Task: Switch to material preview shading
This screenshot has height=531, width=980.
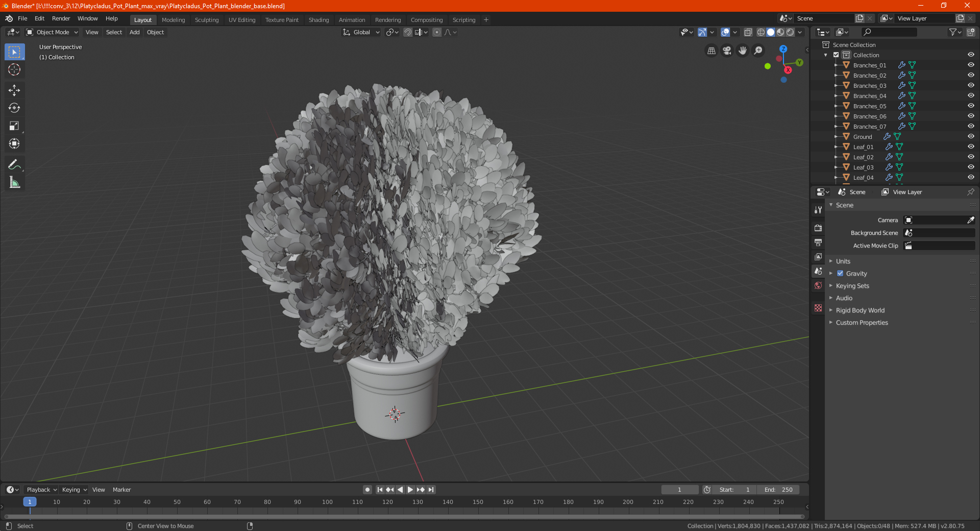Action: pos(780,32)
